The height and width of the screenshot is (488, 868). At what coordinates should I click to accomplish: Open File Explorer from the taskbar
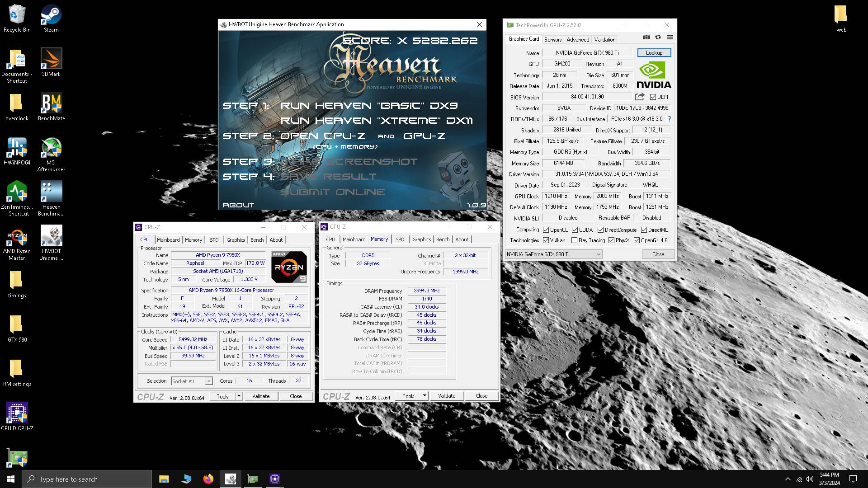pos(164,479)
